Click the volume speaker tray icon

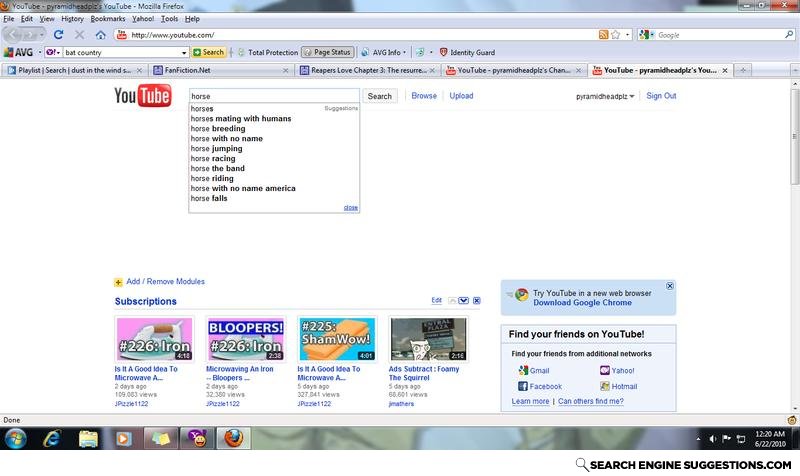click(x=713, y=439)
